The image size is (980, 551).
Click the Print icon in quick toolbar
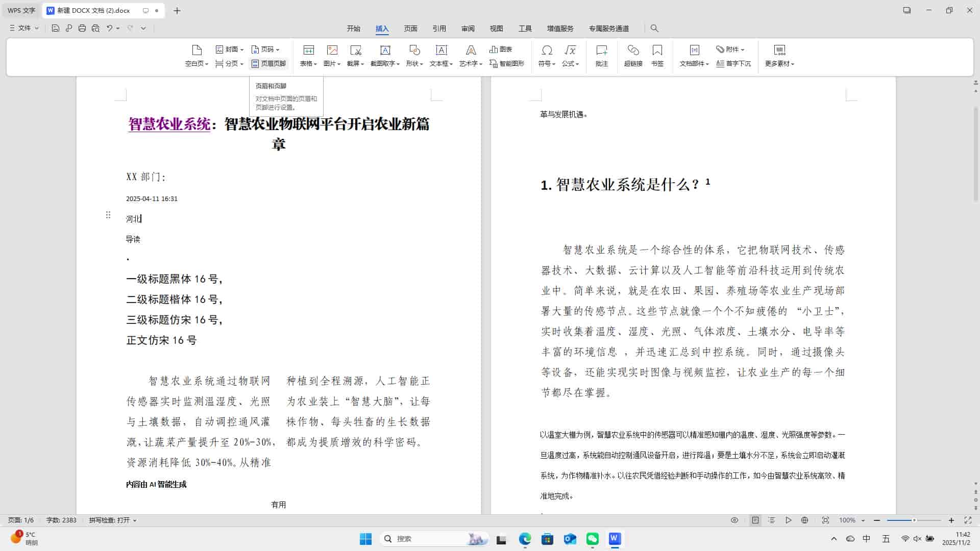[82, 28]
